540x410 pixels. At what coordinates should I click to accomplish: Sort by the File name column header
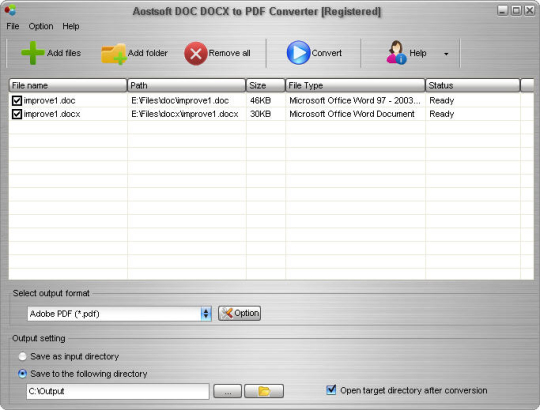(68, 85)
